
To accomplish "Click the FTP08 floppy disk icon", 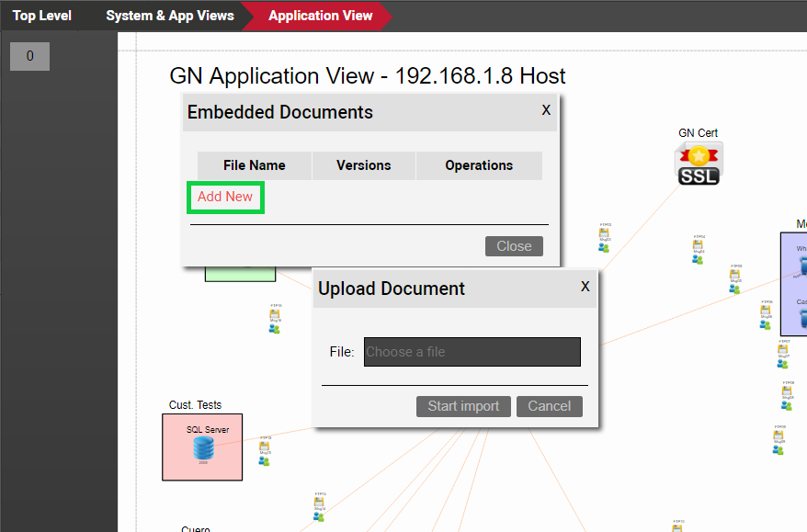I will click(787, 391).
